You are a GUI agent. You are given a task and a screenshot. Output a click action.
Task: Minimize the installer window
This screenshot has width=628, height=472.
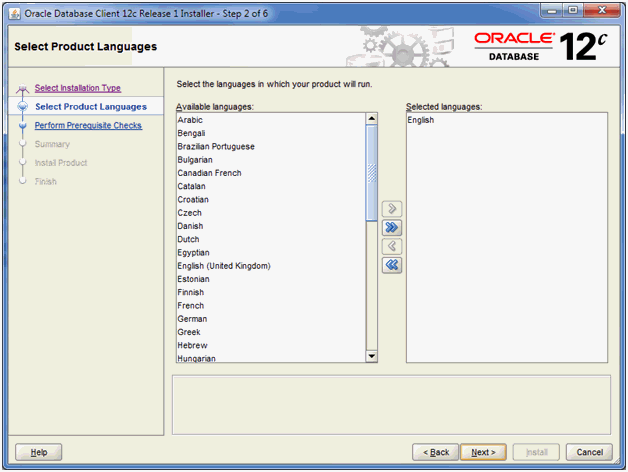[x=552, y=10]
